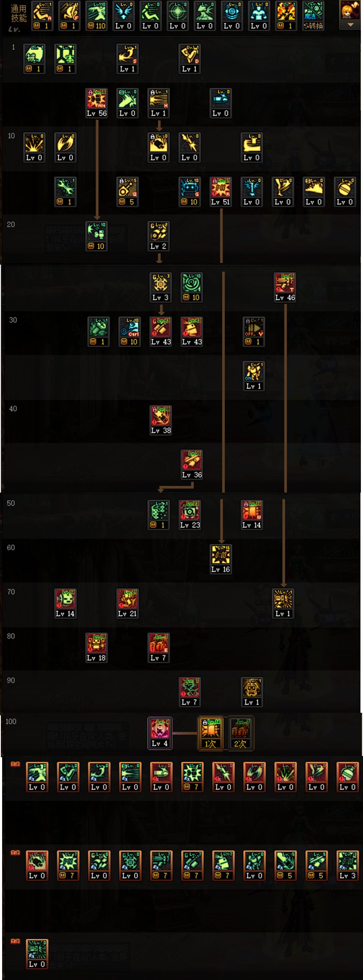Click the Lv 43 skill with G key badge
Screen dimensions: 363x980
tap(161, 332)
